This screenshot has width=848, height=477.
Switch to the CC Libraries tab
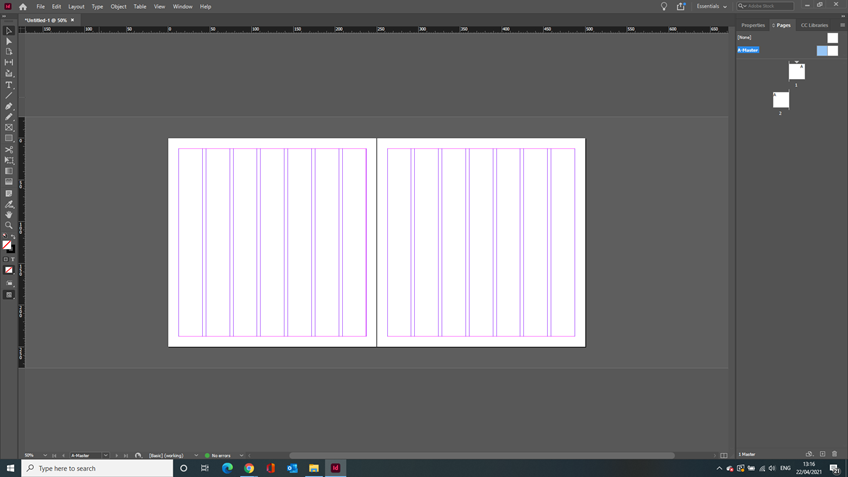pyautogui.click(x=814, y=25)
